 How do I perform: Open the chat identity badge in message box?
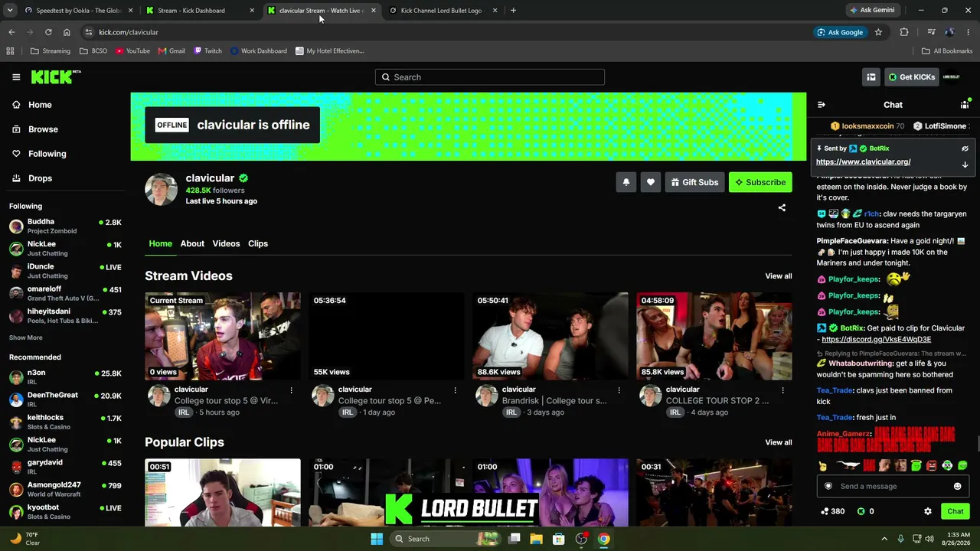click(828, 486)
